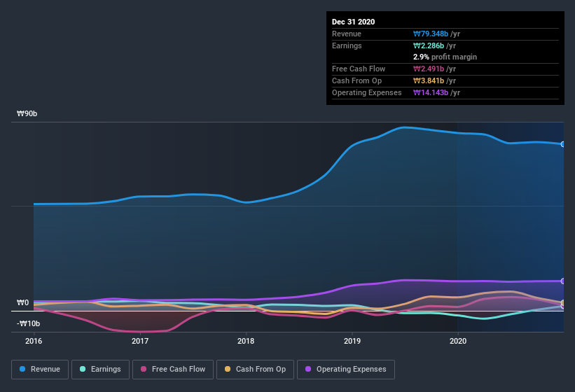Click the ₩2.491b free cash flow value
This screenshot has height=392, width=575.
pos(429,69)
